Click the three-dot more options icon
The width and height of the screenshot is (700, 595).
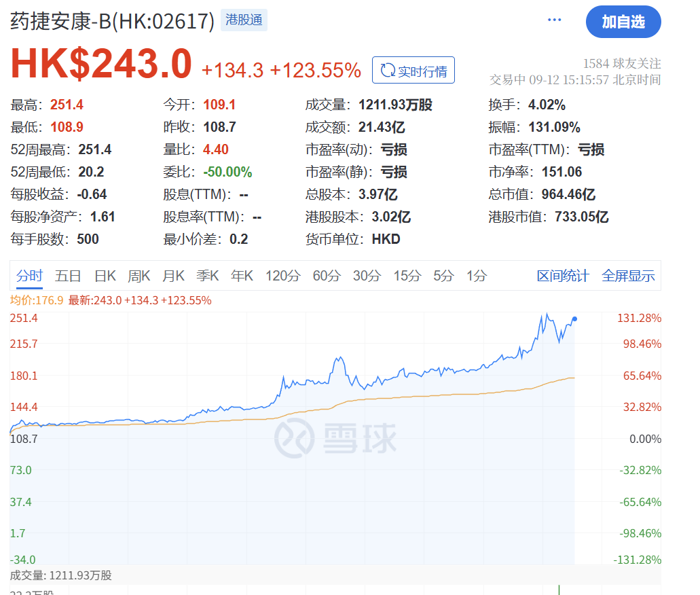coord(555,20)
